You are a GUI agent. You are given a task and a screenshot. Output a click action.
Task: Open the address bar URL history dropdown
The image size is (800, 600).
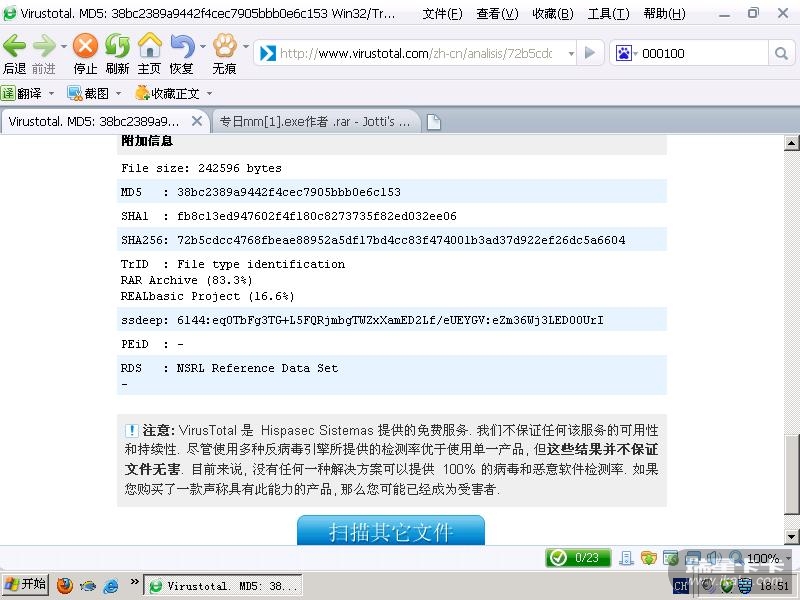(x=571, y=53)
